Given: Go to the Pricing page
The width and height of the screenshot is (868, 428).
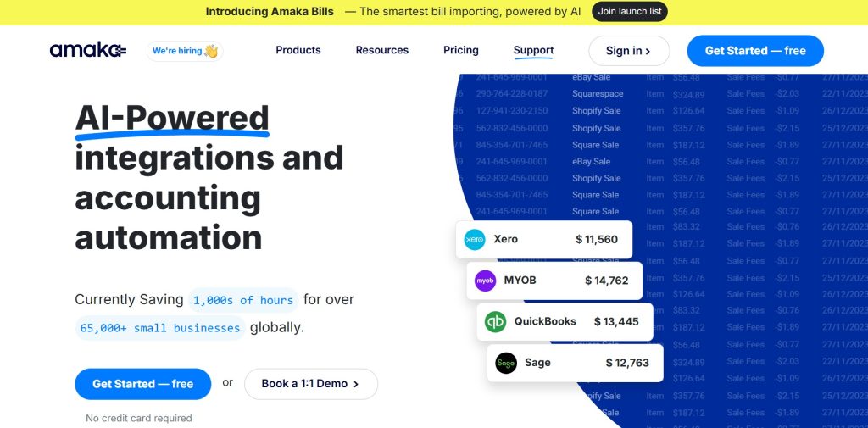Looking at the screenshot, I should pyautogui.click(x=461, y=50).
